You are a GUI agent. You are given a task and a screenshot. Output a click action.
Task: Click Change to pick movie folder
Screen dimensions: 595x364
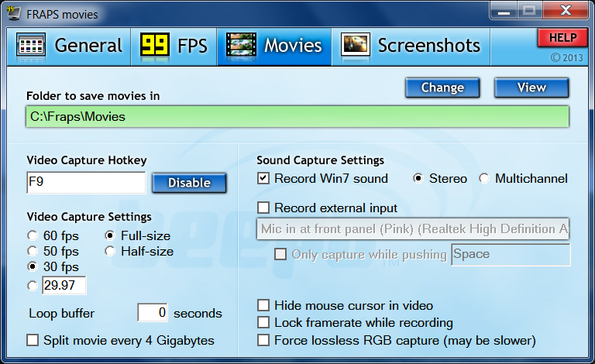tap(442, 88)
